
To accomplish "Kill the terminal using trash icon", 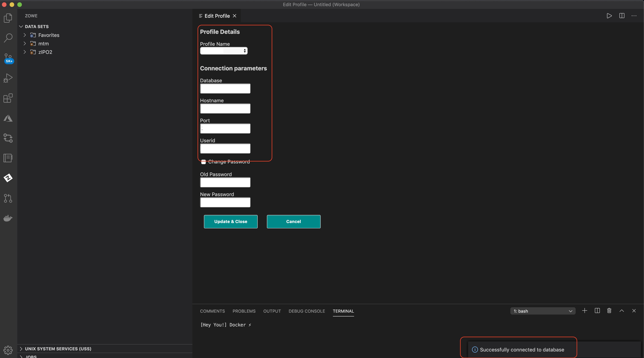I will click(x=609, y=311).
